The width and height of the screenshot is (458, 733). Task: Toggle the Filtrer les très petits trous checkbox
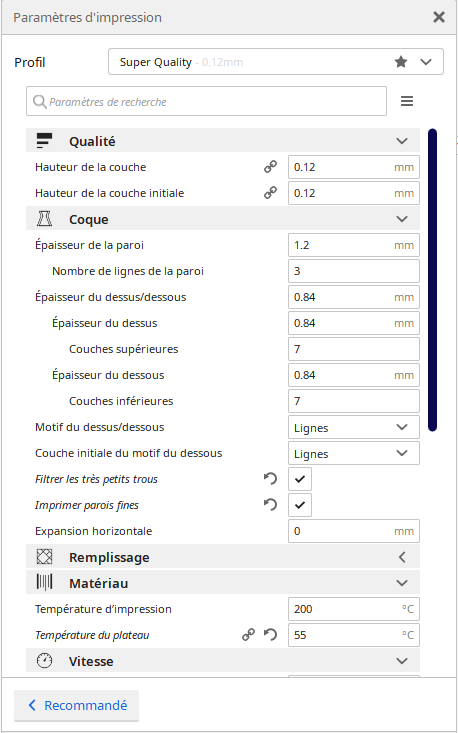pyautogui.click(x=300, y=479)
